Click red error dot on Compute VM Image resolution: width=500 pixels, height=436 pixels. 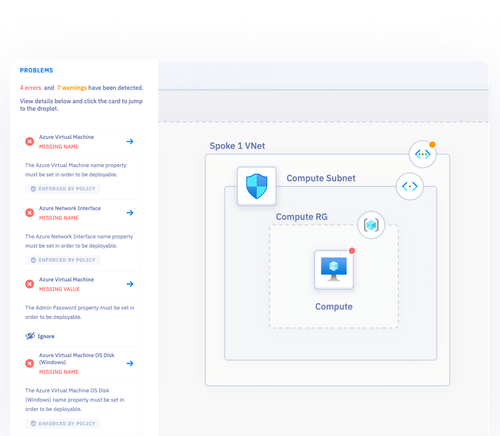pyautogui.click(x=352, y=251)
